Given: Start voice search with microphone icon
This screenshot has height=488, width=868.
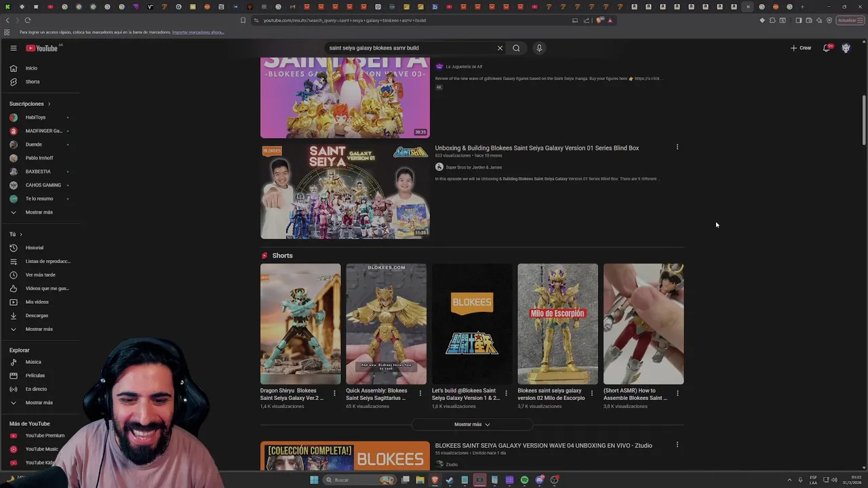Looking at the screenshot, I should click(539, 48).
